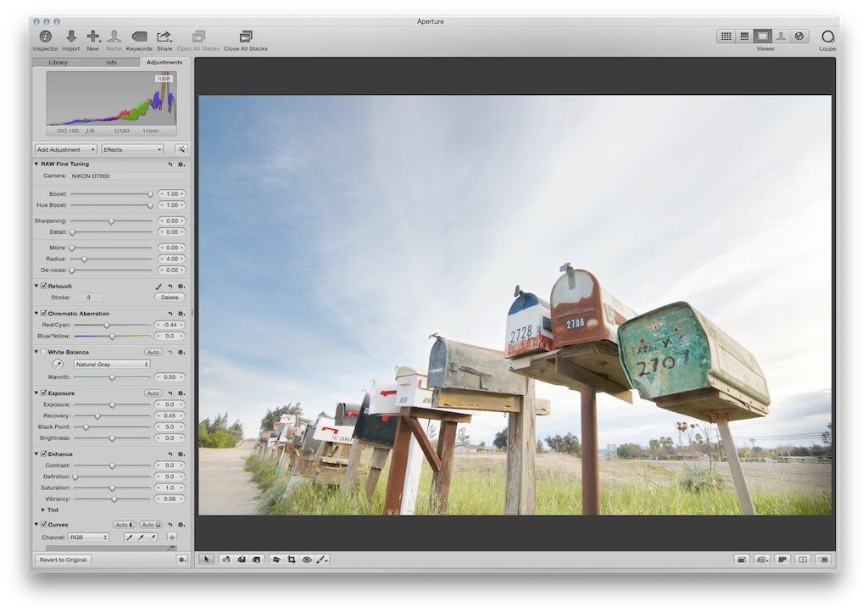Click the auto-enhance magic wand button

point(181,149)
